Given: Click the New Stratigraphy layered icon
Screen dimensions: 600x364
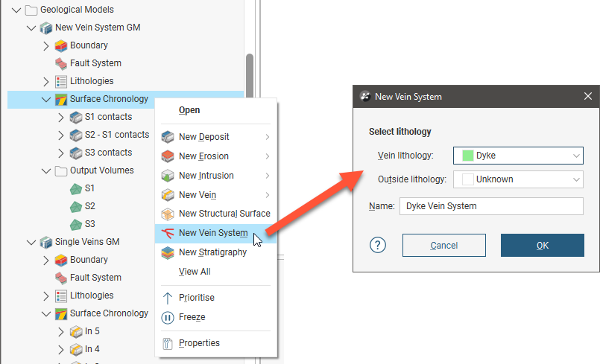Looking at the screenshot, I should (168, 253).
